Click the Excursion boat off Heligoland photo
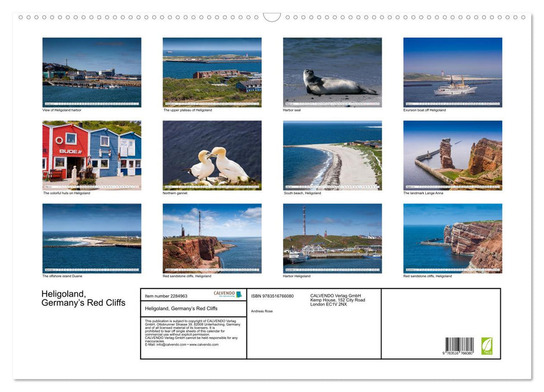The width and height of the screenshot is (544, 392). [x=453, y=72]
